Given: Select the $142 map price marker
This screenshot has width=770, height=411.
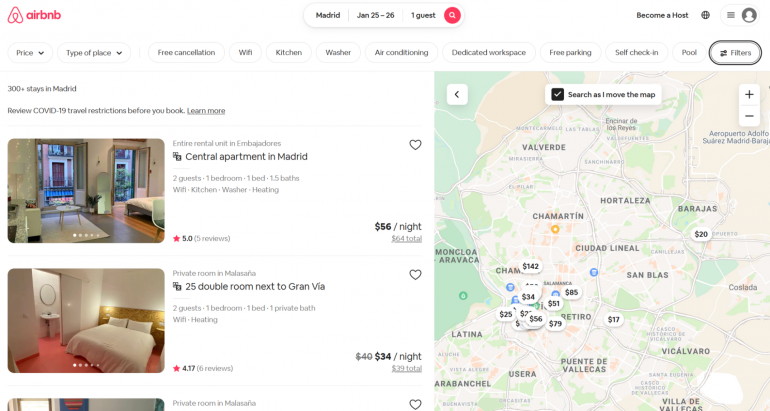Looking at the screenshot, I should [530, 266].
